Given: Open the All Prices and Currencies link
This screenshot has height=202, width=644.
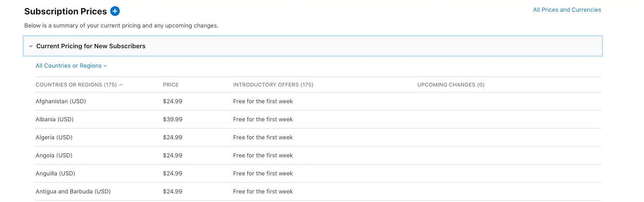Looking at the screenshot, I should (x=567, y=10).
